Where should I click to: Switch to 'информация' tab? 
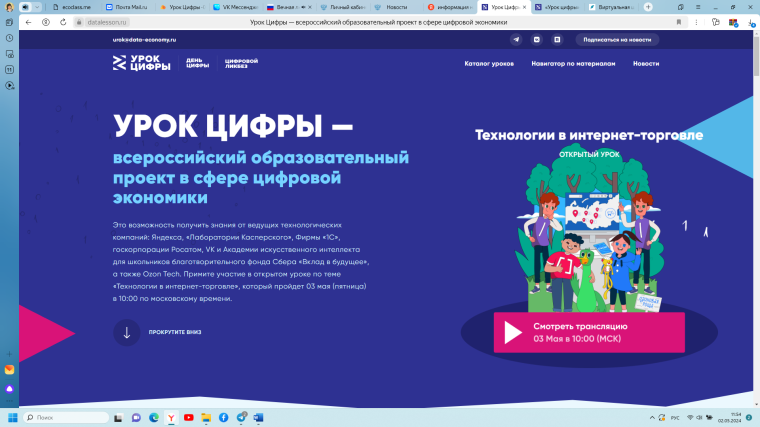[450, 7]
